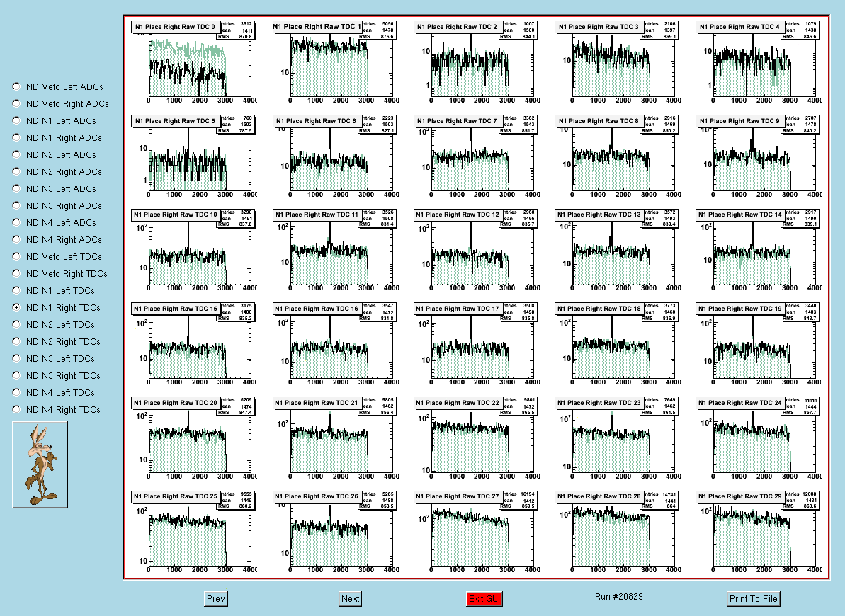Select the Raw TDC 25 histogram
The image size is (845, 616).
coord(194,532)
